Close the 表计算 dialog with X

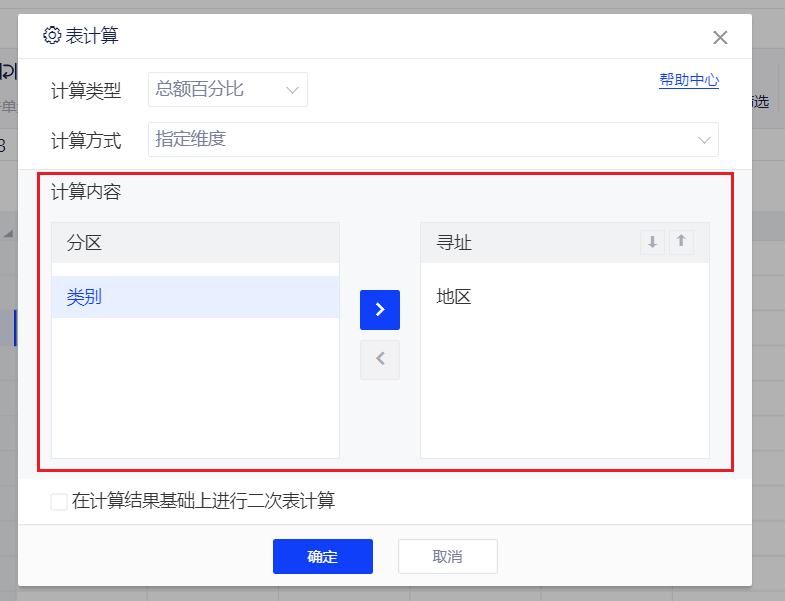point(720,38)
